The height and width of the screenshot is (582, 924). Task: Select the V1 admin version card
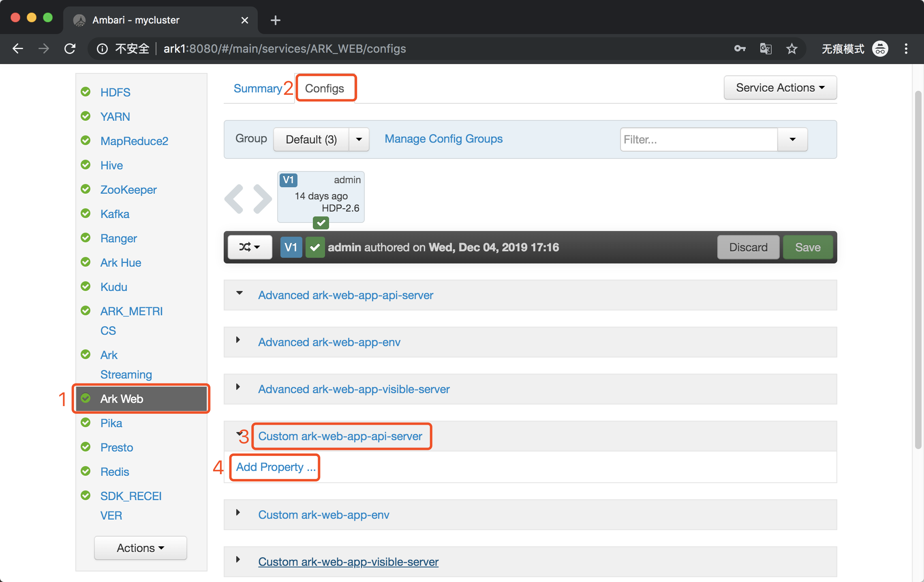tap(321, 197)
